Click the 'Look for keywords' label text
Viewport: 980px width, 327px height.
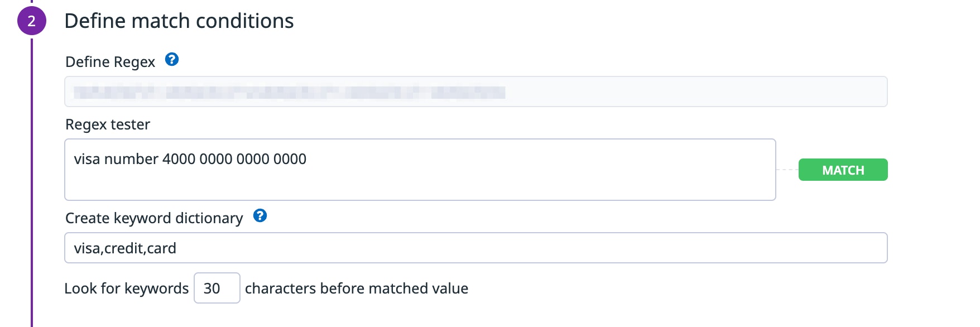coord(127,288)
